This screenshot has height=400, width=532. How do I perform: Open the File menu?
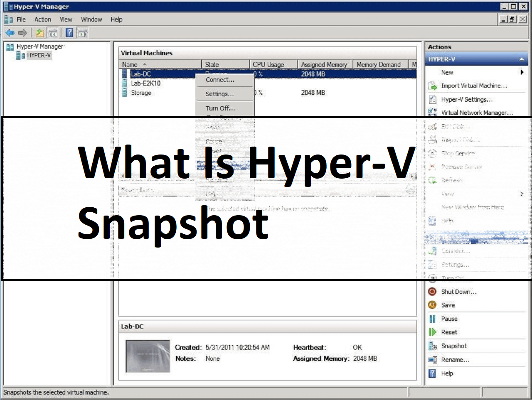pyautogui.click(x=21, y=20)
